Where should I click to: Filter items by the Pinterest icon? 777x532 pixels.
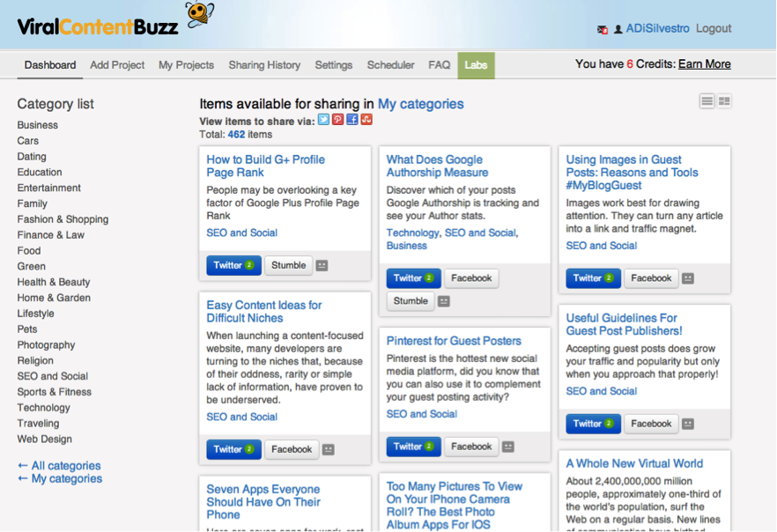tap(337, 120)
